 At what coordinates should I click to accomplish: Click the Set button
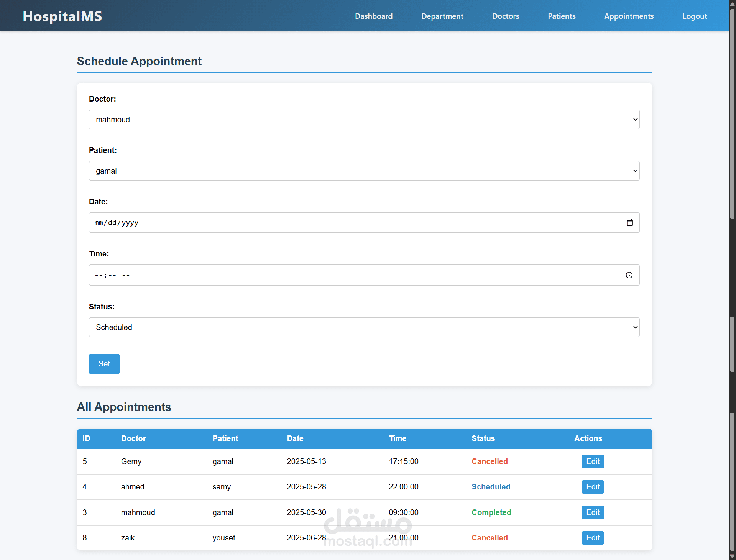[x=104, y=364]
